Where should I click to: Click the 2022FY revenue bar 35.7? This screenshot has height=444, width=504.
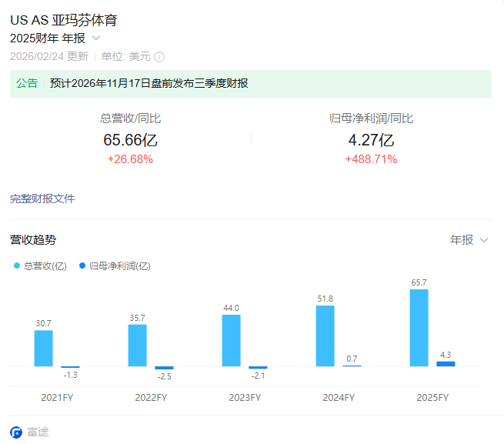[x=137, y=346]
